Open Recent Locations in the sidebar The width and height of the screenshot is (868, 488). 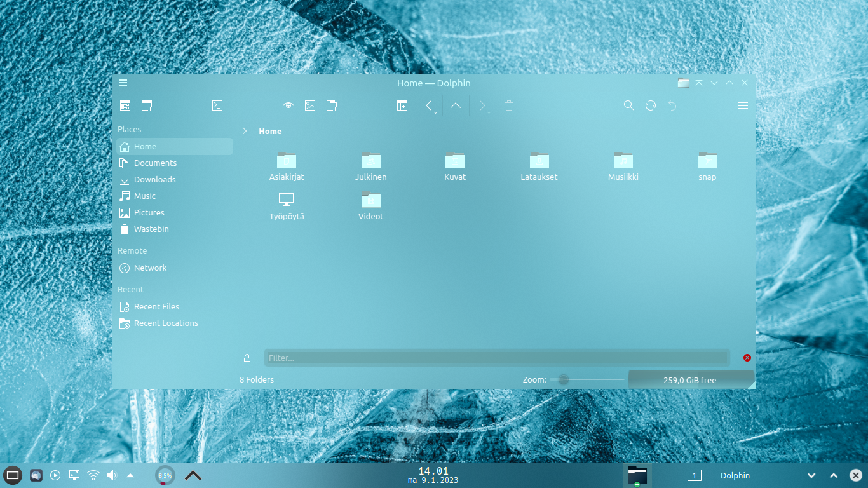[x=175, y=323]
